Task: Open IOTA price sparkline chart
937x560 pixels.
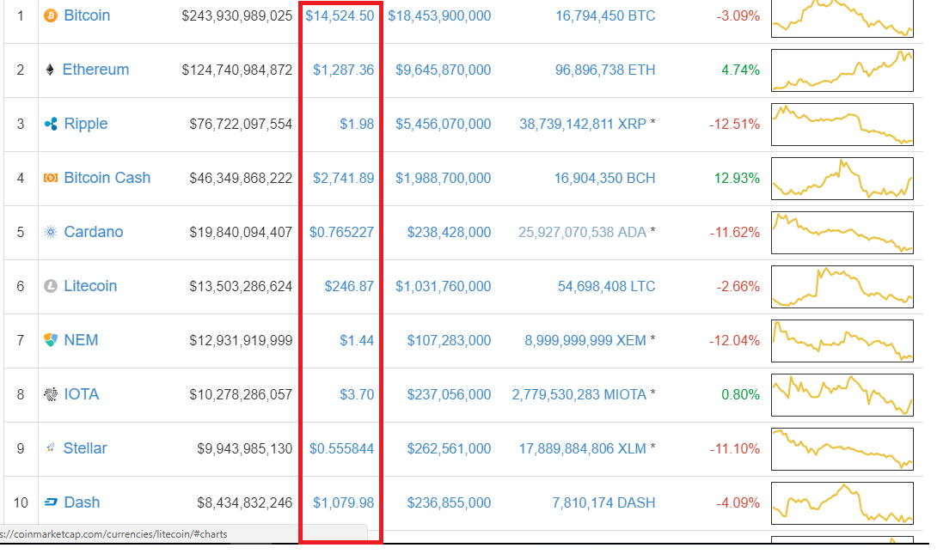Action: click(x=842, y=394)
